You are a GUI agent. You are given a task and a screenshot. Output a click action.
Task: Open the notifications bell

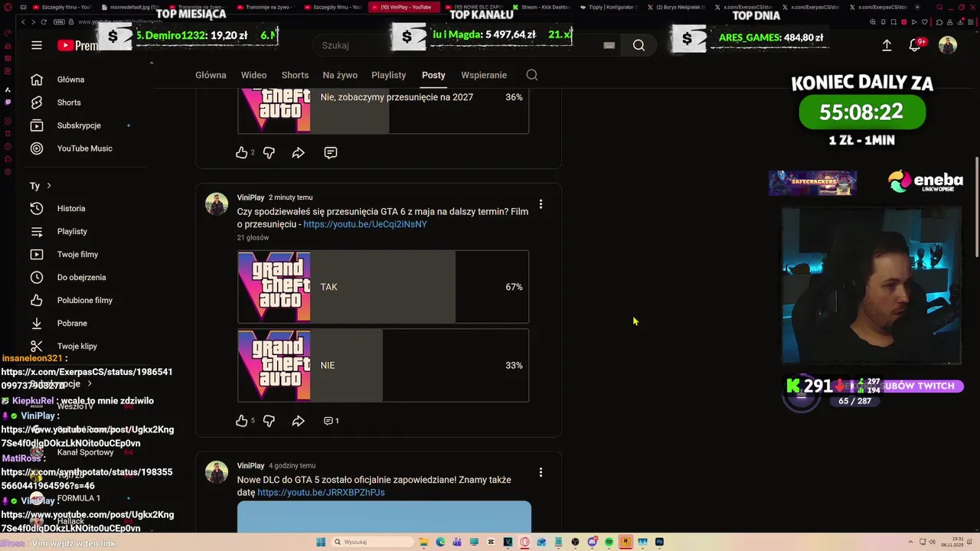pos(915,45)
